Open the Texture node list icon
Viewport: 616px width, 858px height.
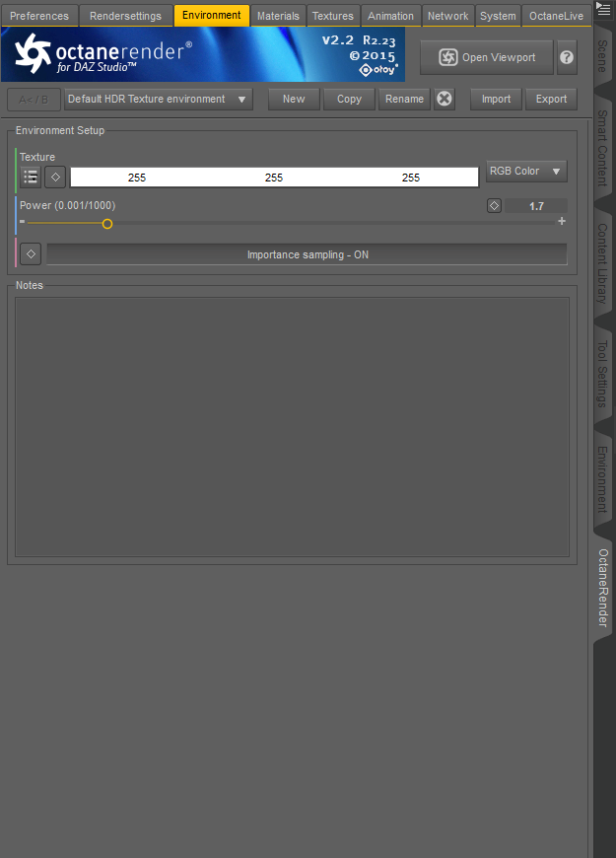coord(31,177)
